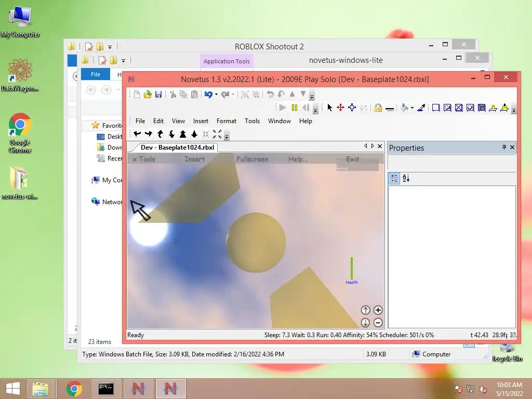Create a new file with the New icon
Viewport: 532px width, 399px height.
pyautogui.click(x=137, y=95)
